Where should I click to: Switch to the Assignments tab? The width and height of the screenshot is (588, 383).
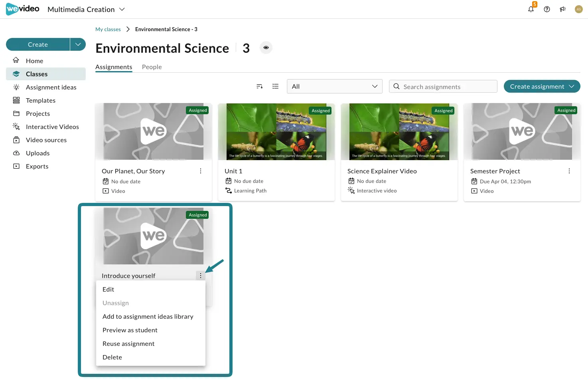[114, 67]
